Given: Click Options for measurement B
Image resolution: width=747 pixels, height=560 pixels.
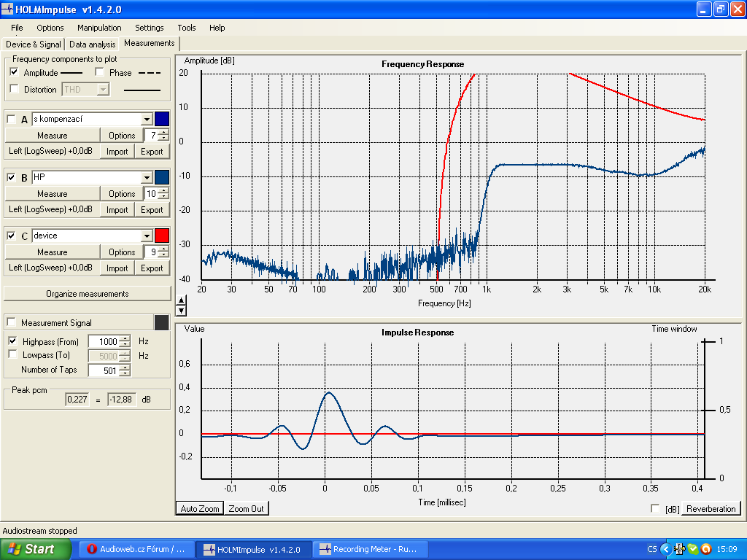Looking at the screenshot, I should (122, 194).
